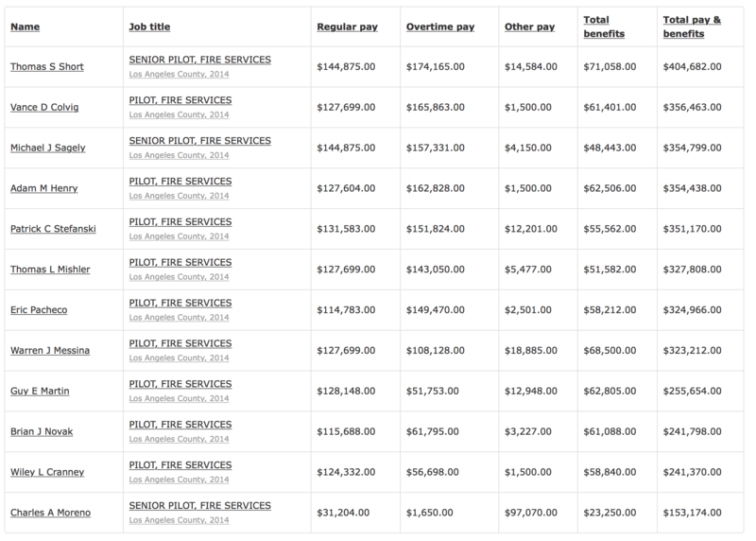Click the Job title column header

[149, 26]
